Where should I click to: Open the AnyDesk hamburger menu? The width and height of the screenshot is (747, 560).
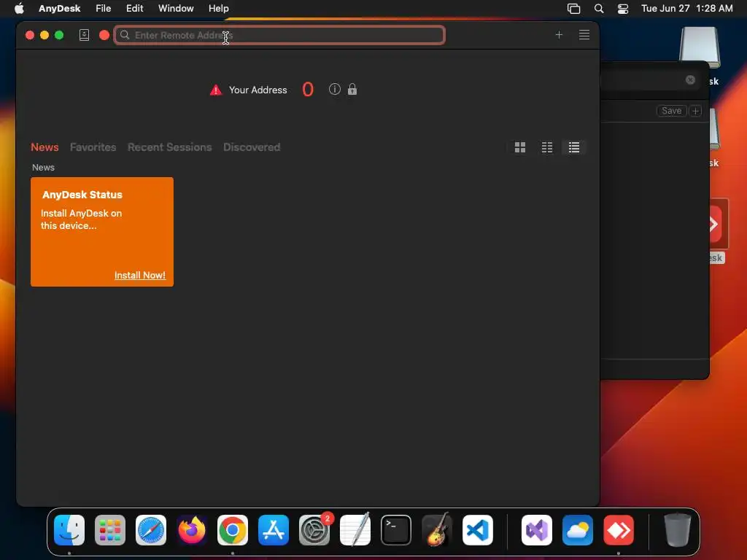pyautogui.click(x=584, y=35)
